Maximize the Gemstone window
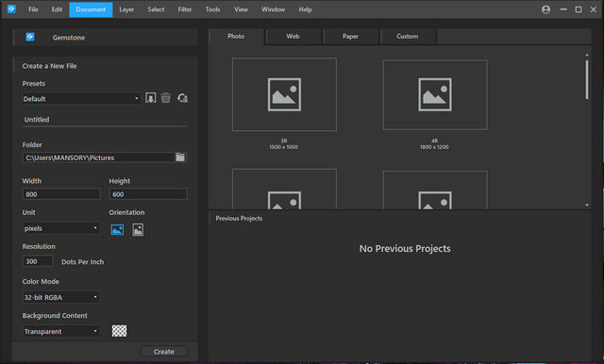 pyautogui.click(x=579, y=9)
